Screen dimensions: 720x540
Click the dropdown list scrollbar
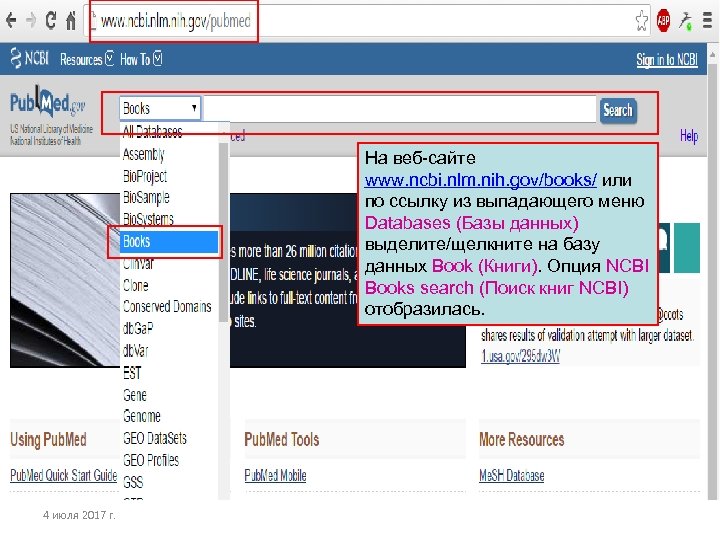point(224,231)
